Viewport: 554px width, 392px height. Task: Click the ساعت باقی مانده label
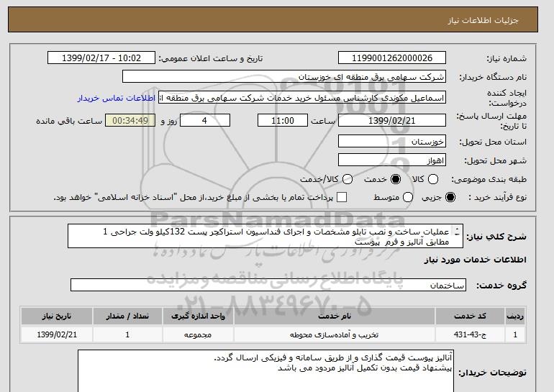(x=69, y=121)
